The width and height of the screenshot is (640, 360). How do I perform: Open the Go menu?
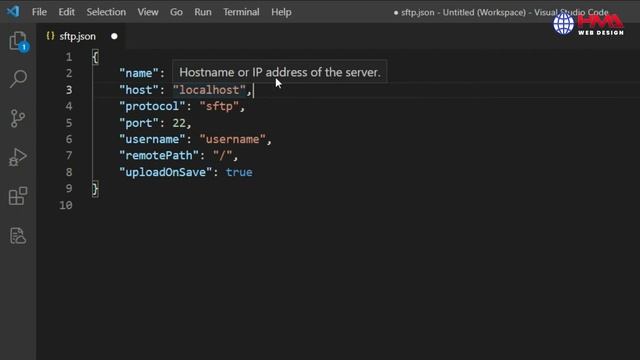[176, 12]
